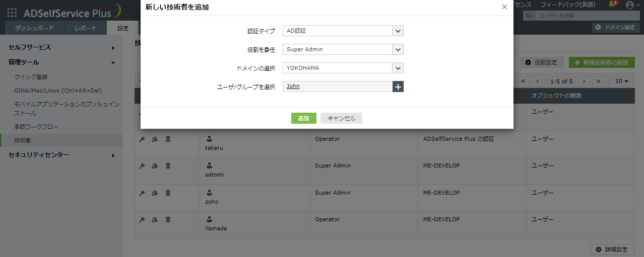Open the 役割を委任 Super Admin dropdown
The image size is (644, 257).
[343, 49]
